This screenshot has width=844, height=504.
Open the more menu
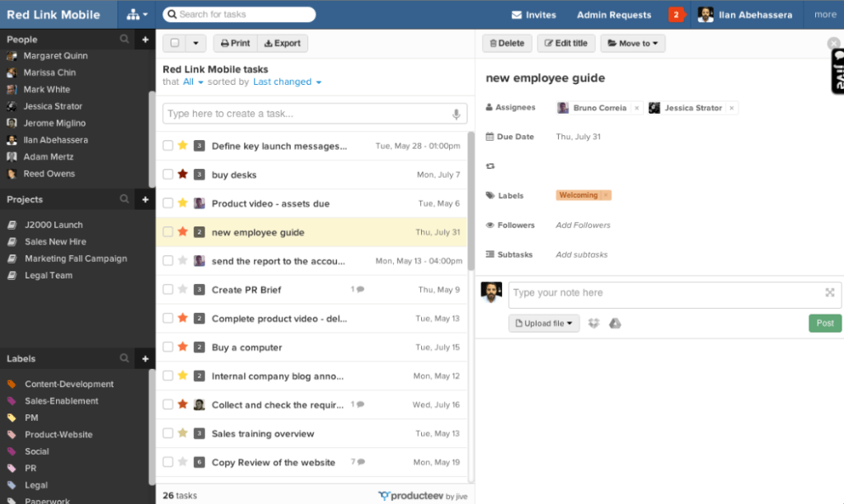coord(825,15)
